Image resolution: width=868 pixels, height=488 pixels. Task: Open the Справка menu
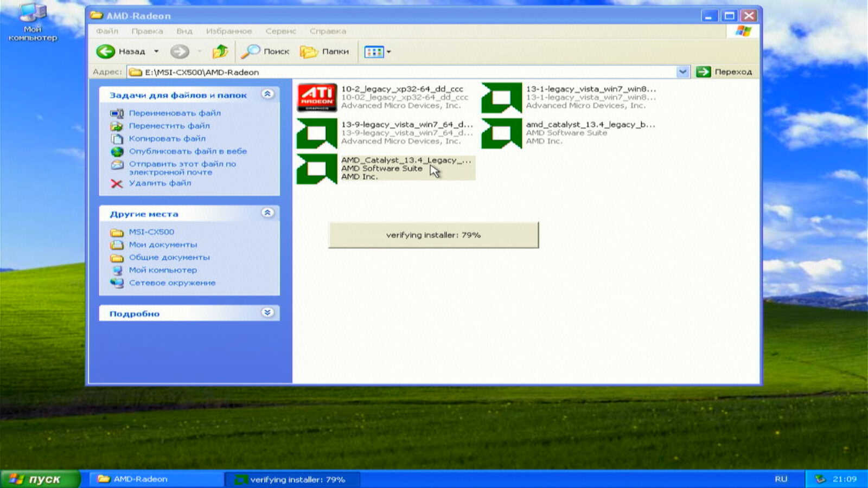point(328,31)
